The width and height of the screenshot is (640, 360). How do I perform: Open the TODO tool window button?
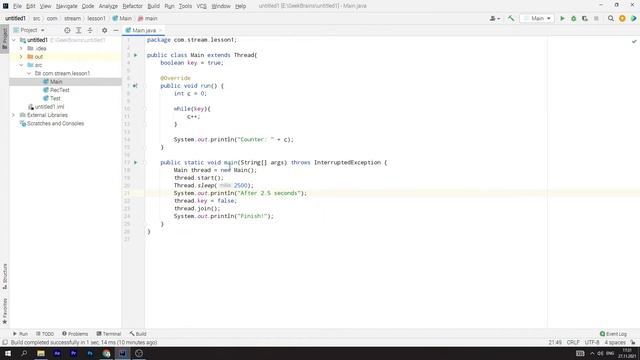(45, 334)
